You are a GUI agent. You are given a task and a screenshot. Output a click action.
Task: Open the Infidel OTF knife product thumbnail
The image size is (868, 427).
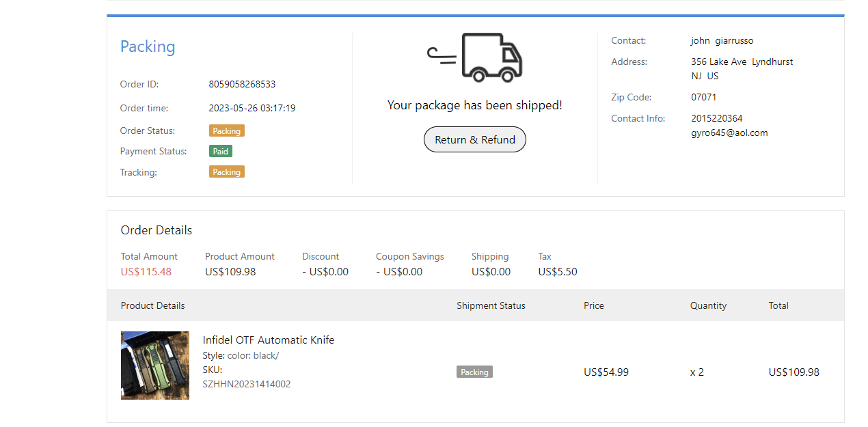coord(155,366)
